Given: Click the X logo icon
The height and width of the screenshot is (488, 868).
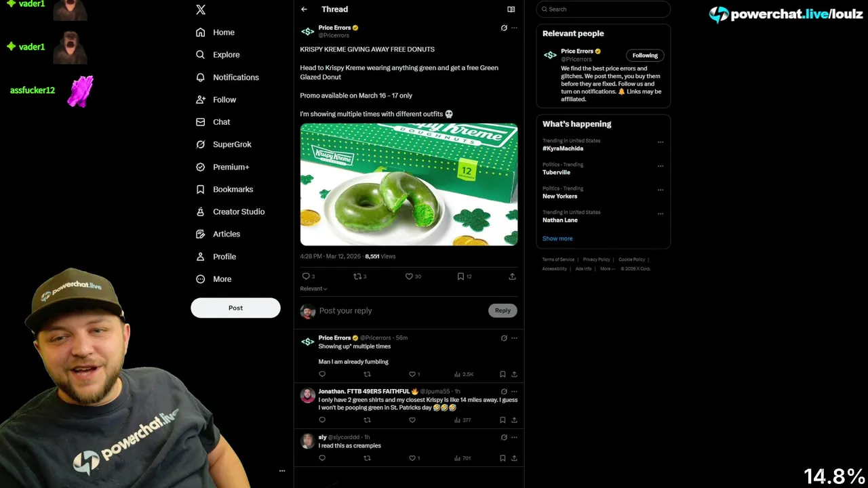Looking at the screenshot, I should (201, 9).
